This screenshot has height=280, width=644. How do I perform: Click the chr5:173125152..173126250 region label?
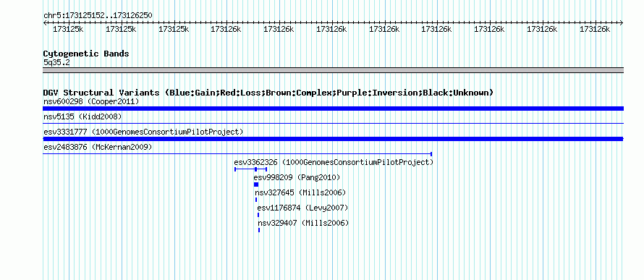coord(98,15)
